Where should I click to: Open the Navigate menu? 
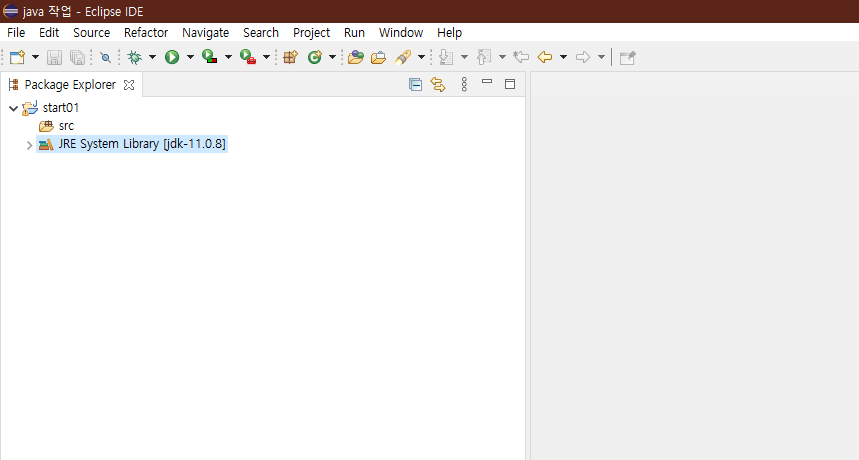(x=205, y=32)
